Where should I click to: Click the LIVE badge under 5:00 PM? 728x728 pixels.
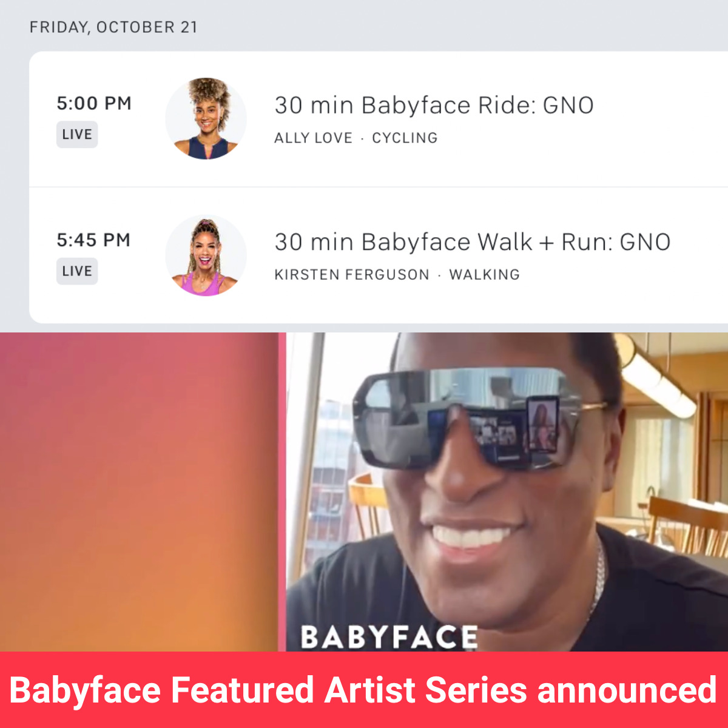tap(77, 135)
